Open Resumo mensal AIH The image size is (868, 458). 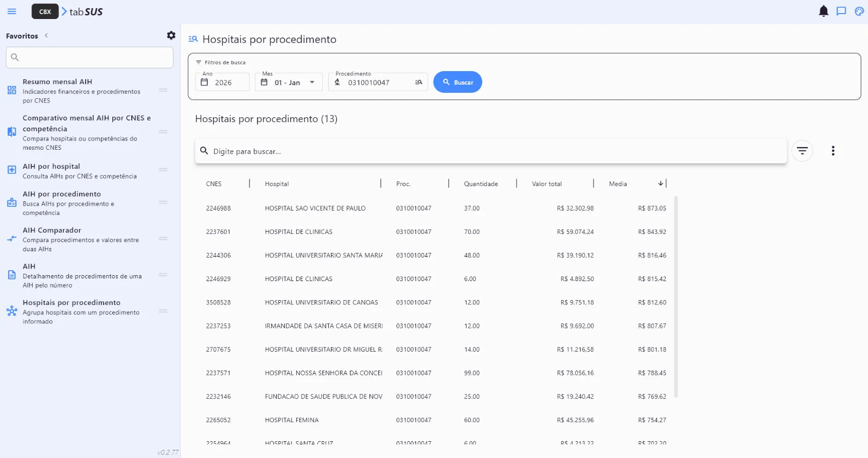click(81, 91)
